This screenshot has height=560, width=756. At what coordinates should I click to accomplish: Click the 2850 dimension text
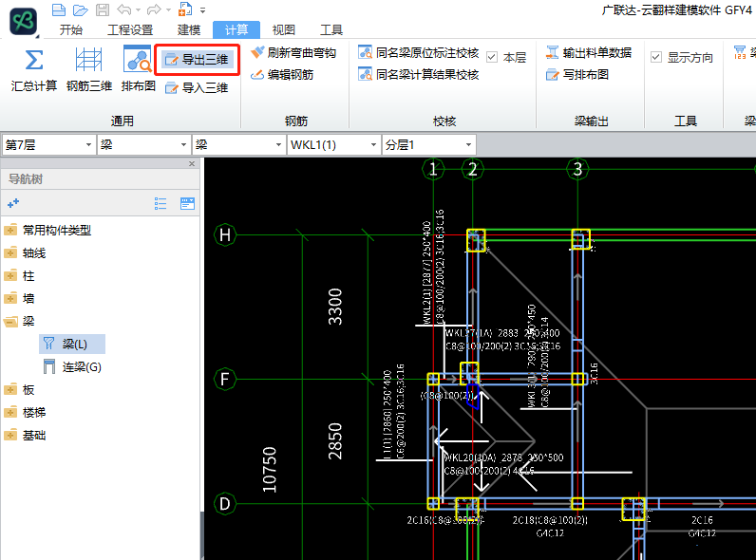tap(335, 441)
